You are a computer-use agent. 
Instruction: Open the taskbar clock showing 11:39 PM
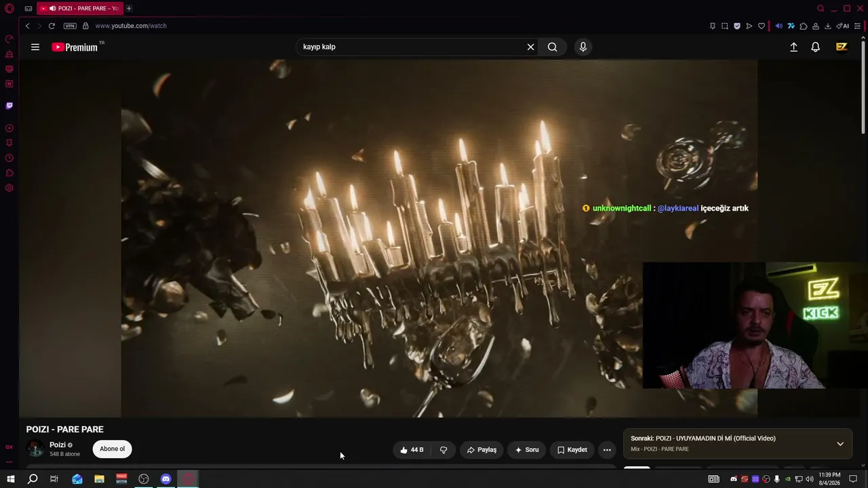(829, 479)
